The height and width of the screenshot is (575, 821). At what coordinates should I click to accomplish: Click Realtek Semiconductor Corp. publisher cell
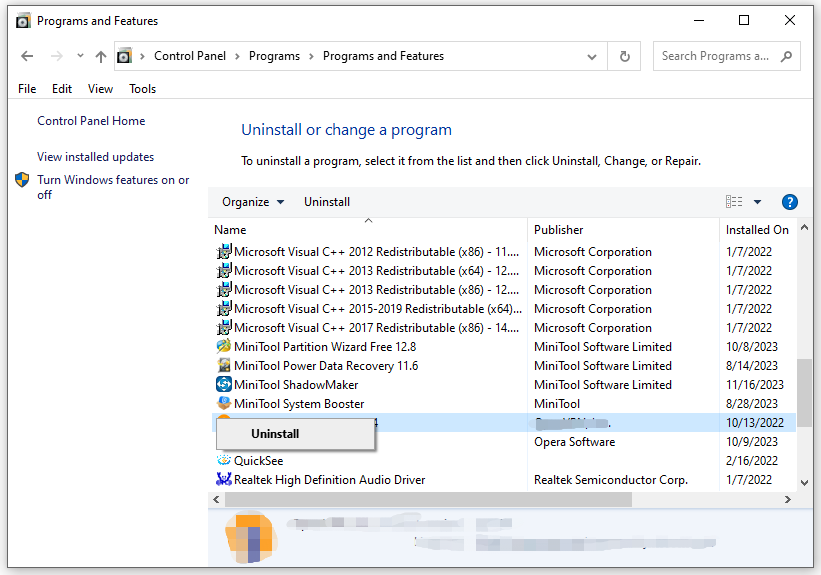click(611, 480)
